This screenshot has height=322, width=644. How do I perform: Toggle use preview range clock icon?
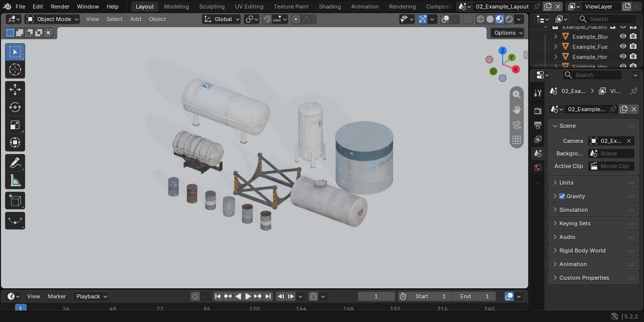[x=403, y=296]
